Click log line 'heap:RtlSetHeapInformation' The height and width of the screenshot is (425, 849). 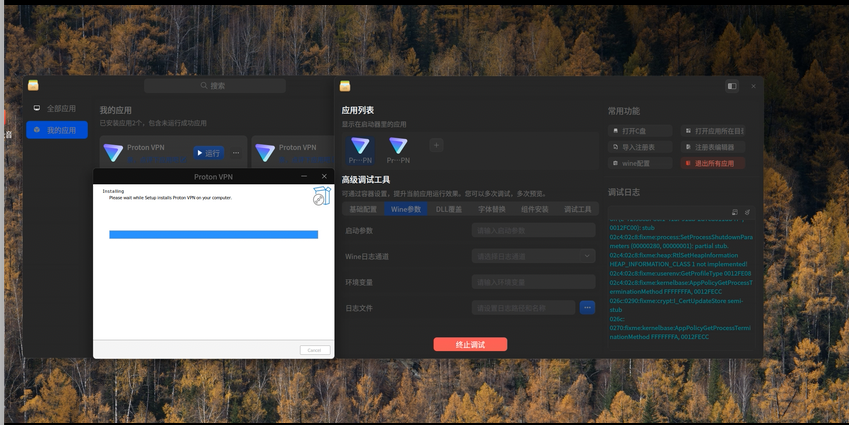coord(678,260)
